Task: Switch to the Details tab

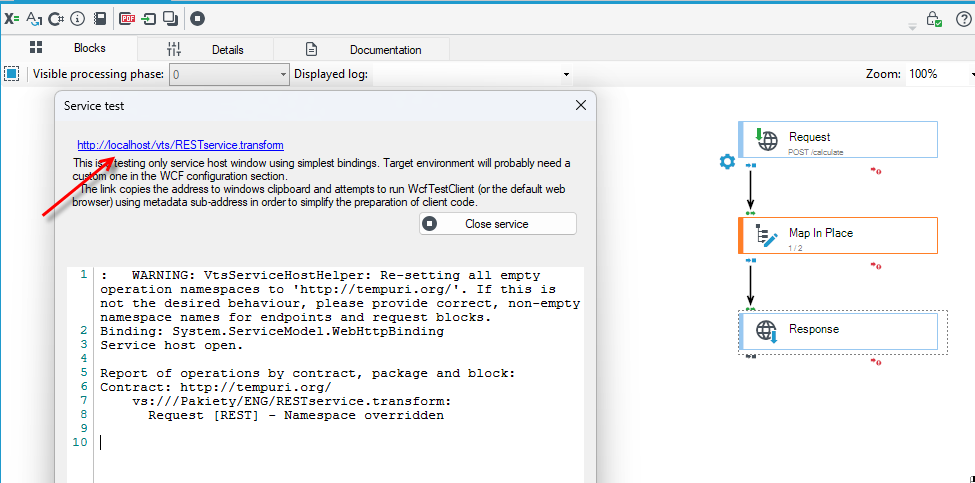Action: [205, 50]
